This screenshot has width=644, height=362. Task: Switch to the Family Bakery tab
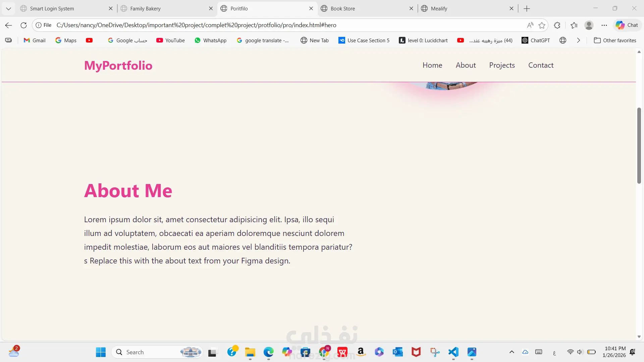click(146, 9)
